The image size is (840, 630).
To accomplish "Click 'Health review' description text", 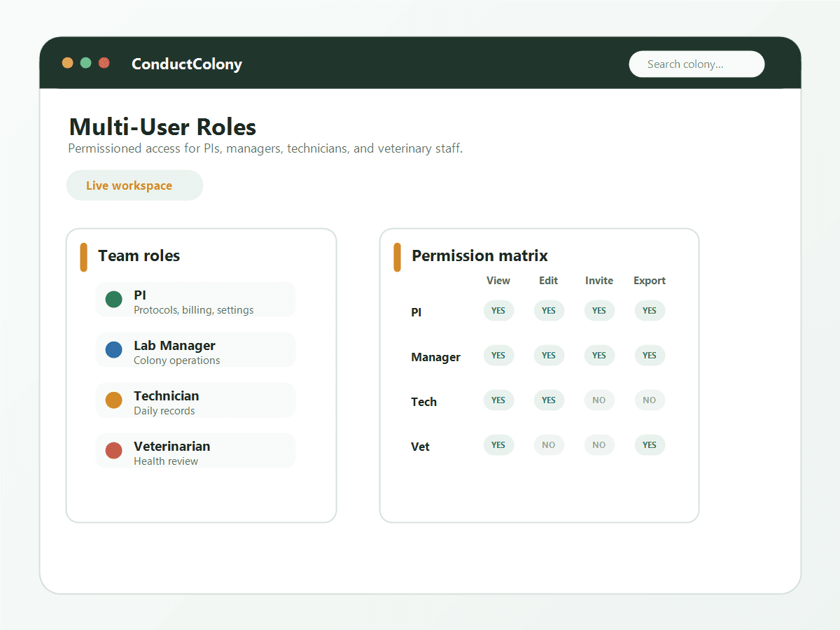I will (x=166, y=461).
